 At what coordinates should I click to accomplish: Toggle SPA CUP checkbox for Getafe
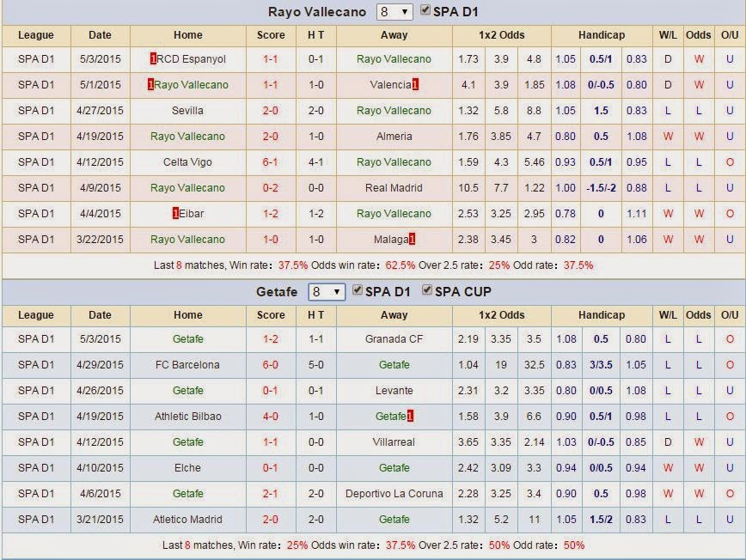tap(427, 290)
